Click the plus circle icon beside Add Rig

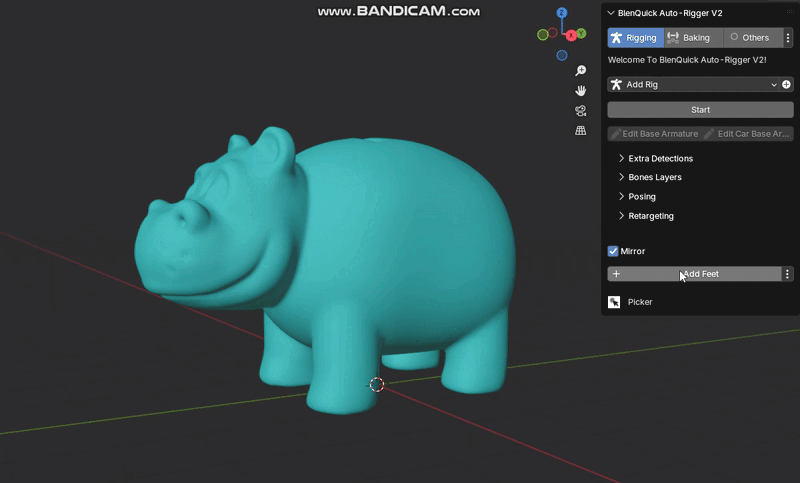point(786,85)
